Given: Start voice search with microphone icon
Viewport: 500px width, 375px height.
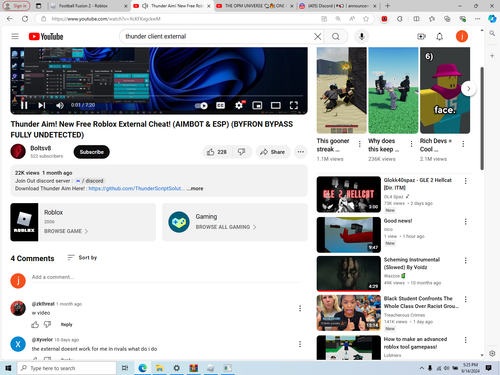Looking at the screenshot, I should [362, 36].
